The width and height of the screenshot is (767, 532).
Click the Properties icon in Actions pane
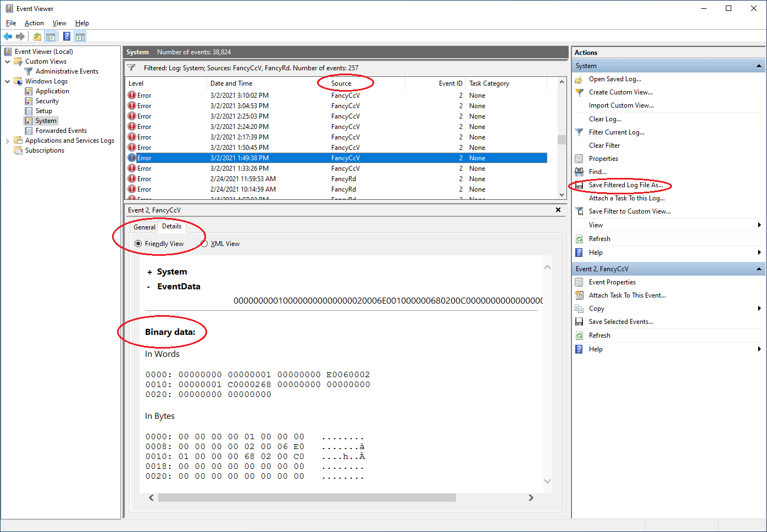[579, 159]
